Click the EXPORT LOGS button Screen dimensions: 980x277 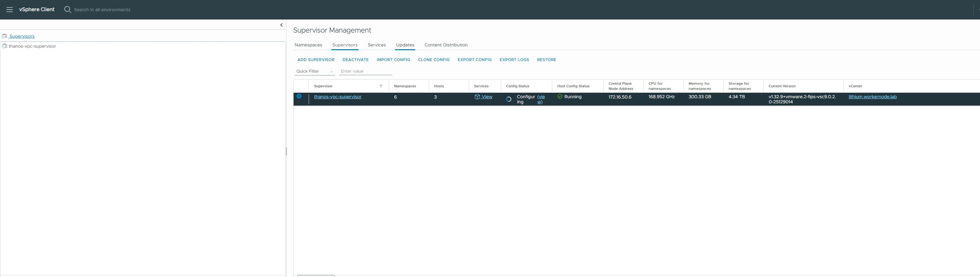coord(514,60)
